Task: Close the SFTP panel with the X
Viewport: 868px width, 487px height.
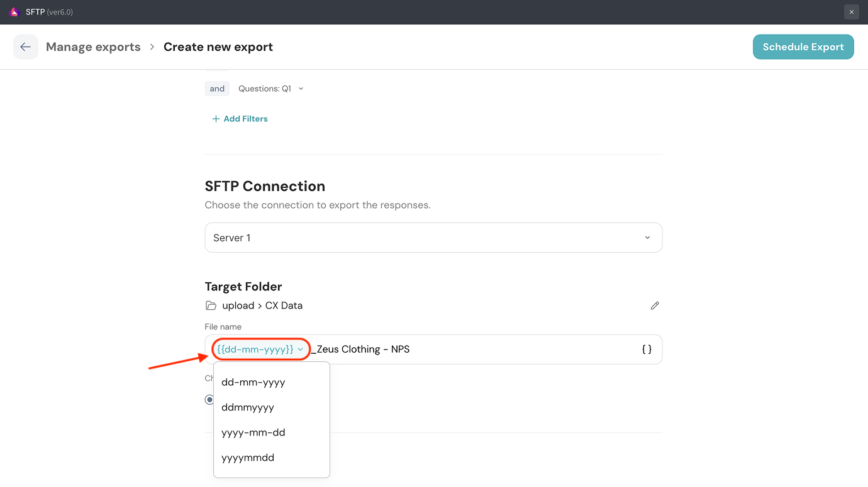Action: pos(851,12)
